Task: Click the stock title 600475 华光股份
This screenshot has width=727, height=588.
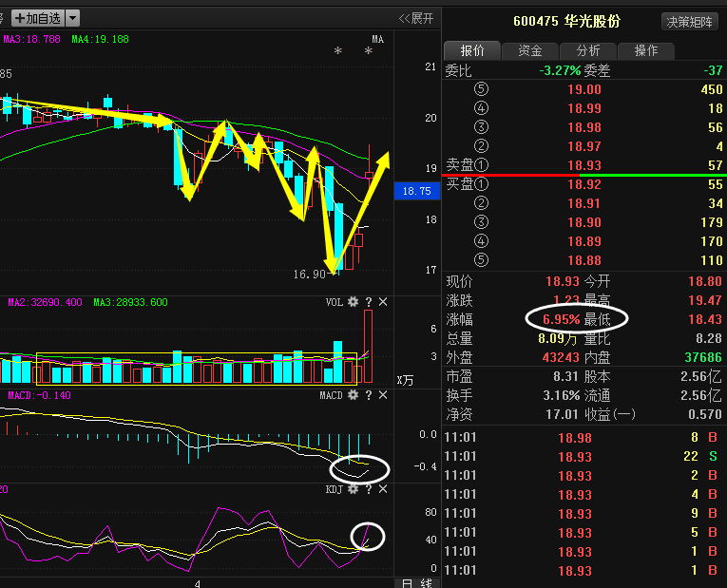Action: tap(566, 21)
